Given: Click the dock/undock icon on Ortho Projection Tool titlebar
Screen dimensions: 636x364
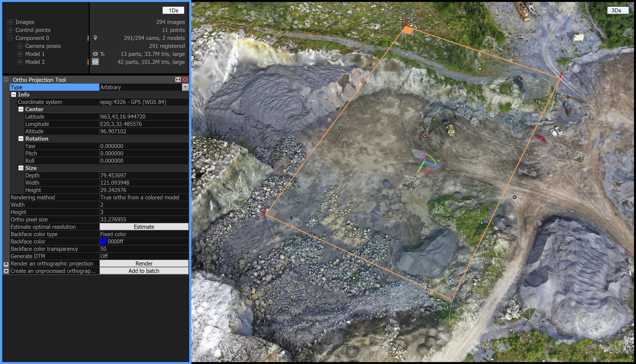Looking at the screenshot, I should click(x=178, y=80).
